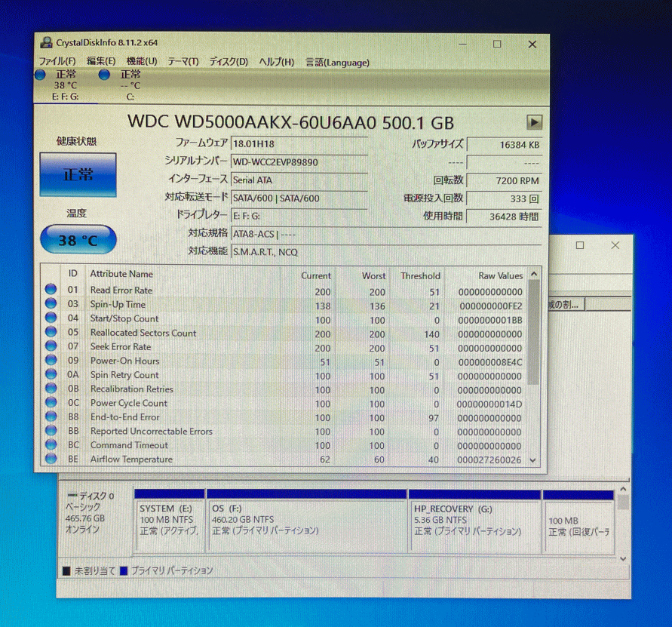Click the プライマリ パーティション legend swatch

pos(124,571)
